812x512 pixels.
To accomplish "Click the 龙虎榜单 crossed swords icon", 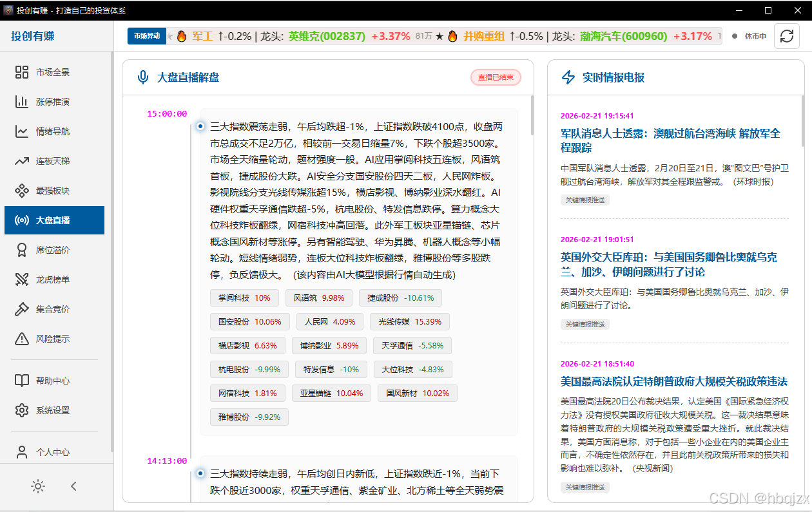I will [22, 280].
